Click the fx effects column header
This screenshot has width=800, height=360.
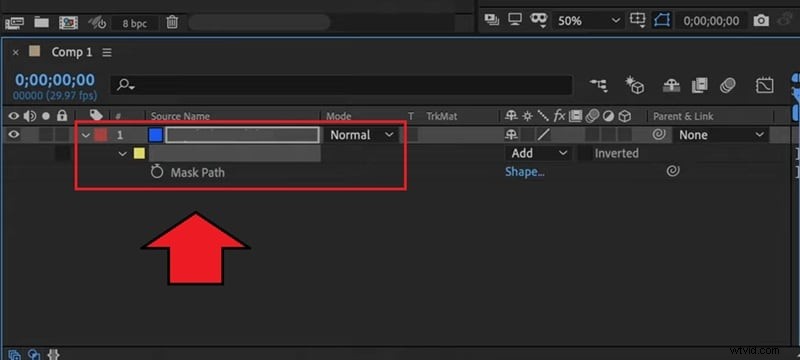560,116
